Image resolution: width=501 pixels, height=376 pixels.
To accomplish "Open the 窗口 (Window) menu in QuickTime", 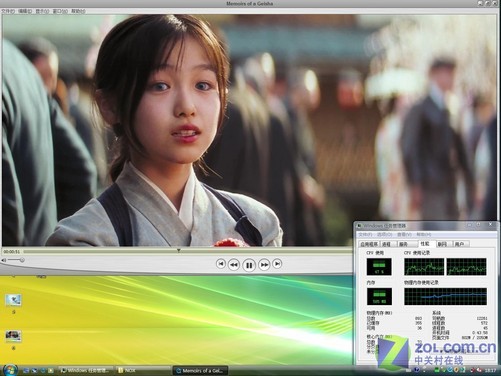I will (60, 11).
